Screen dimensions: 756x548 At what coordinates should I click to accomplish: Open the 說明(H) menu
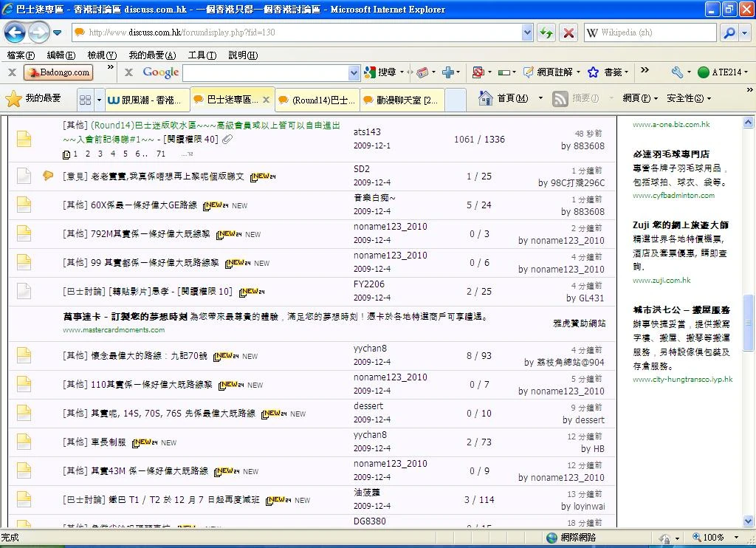pos(243,55)
